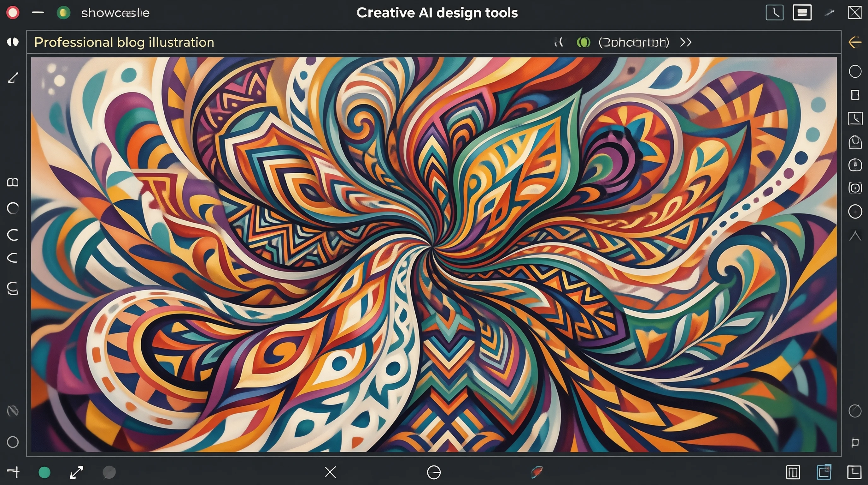Expand the double chevron next arrows

pyautogui.click(x=686, y=42)
